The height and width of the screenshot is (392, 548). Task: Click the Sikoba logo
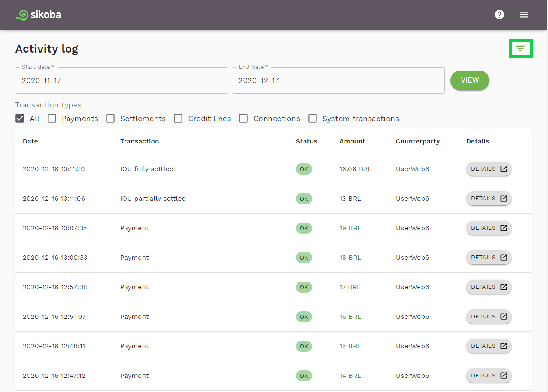coord(39,15)
